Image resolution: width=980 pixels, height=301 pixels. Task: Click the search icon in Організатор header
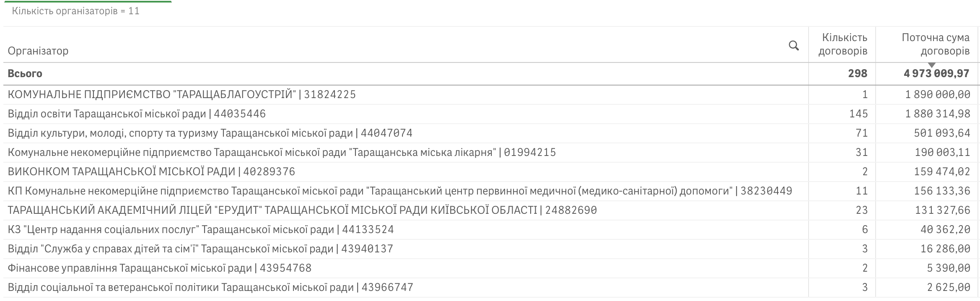(793, 45)
